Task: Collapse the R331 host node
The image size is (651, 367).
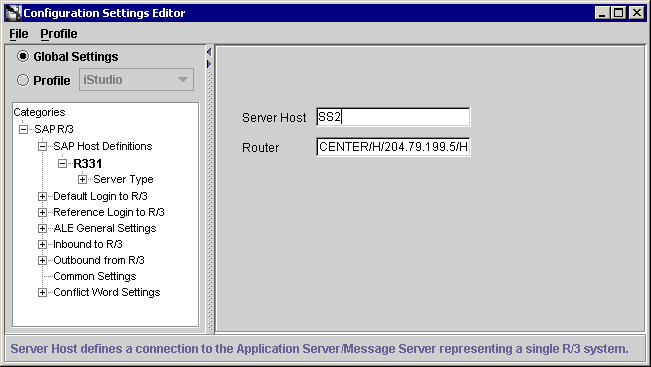Action: 62,164
